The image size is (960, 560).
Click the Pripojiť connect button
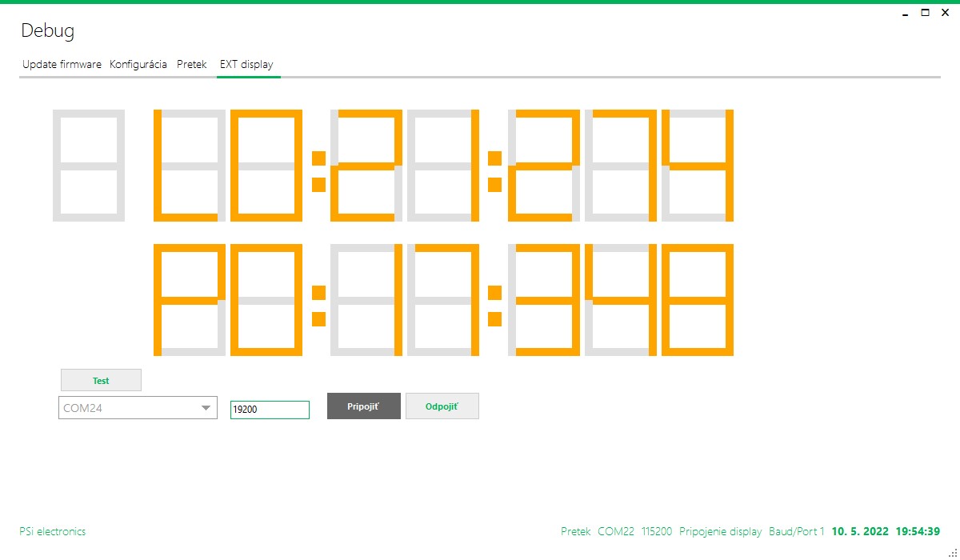point(363,406)
